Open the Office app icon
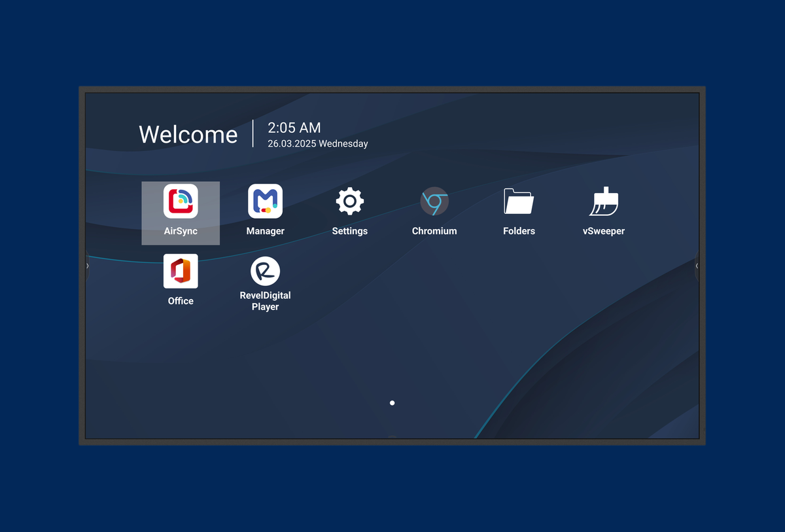The image size is (785, 532). [x=181, y=272]
